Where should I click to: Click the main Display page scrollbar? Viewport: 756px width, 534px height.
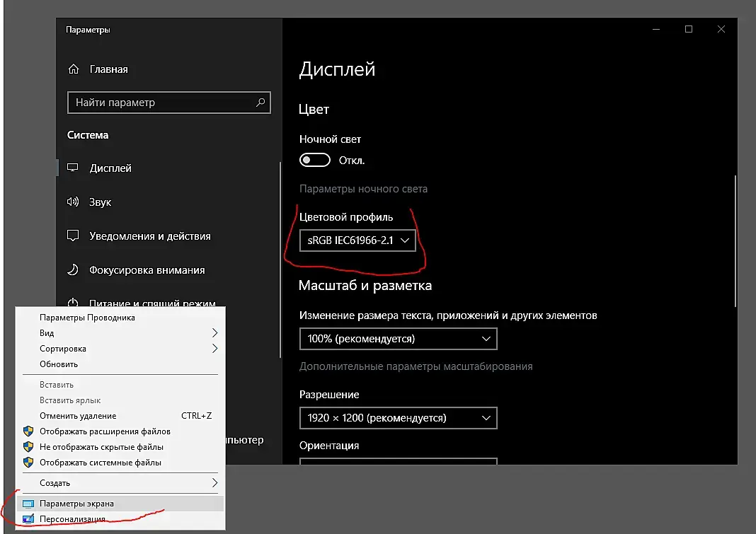[735, 241]
